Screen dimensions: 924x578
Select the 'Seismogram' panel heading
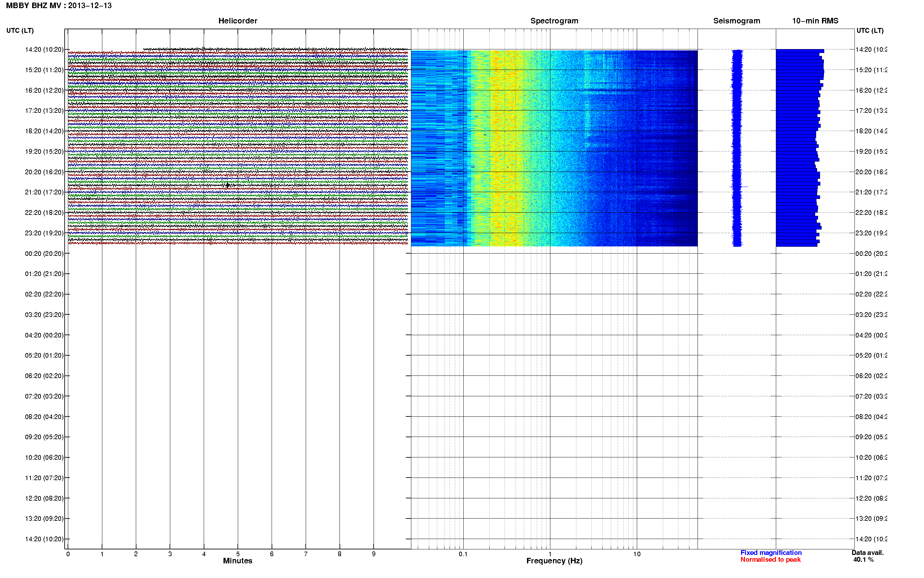coord(737,21)
